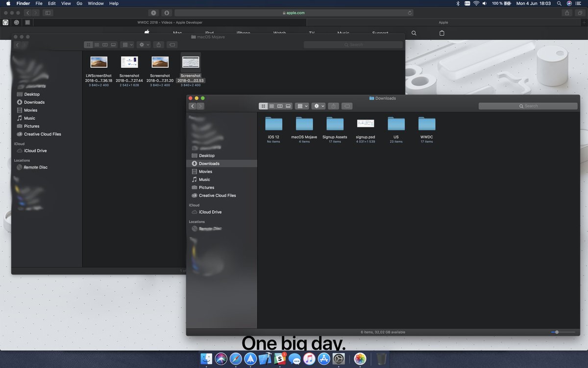Screen dimensions: 588x368
Task: Open the Help menu
Action: coord(114,3)
